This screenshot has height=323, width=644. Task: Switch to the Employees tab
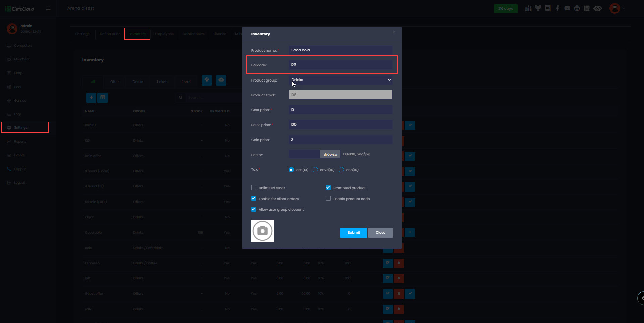point(164,34)
